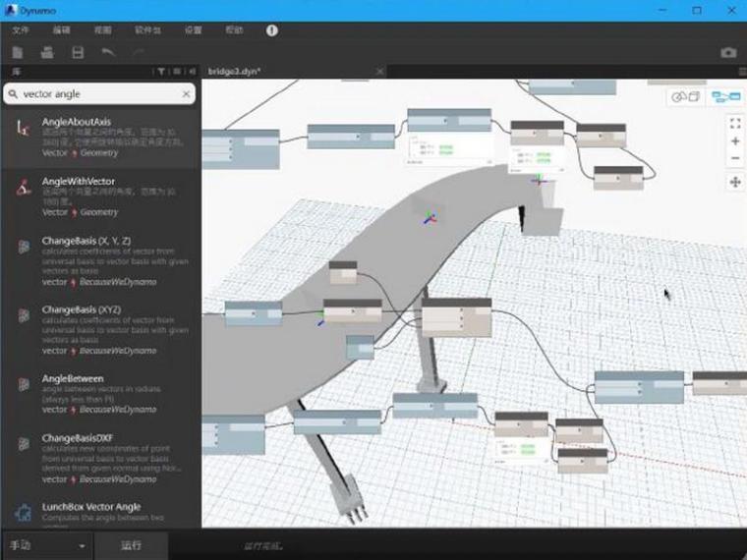Clear the library search with X
The image size is (747, 560).
tap(186, 94)
